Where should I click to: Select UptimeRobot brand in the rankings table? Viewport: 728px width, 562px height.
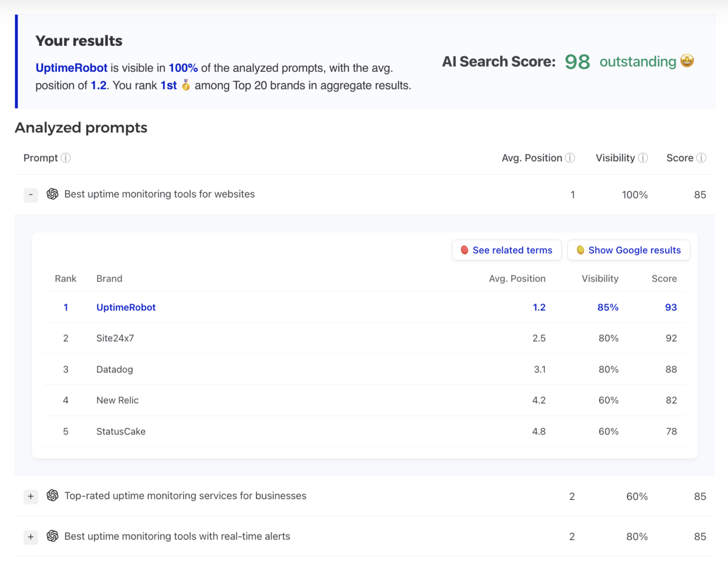click(126, 307)
